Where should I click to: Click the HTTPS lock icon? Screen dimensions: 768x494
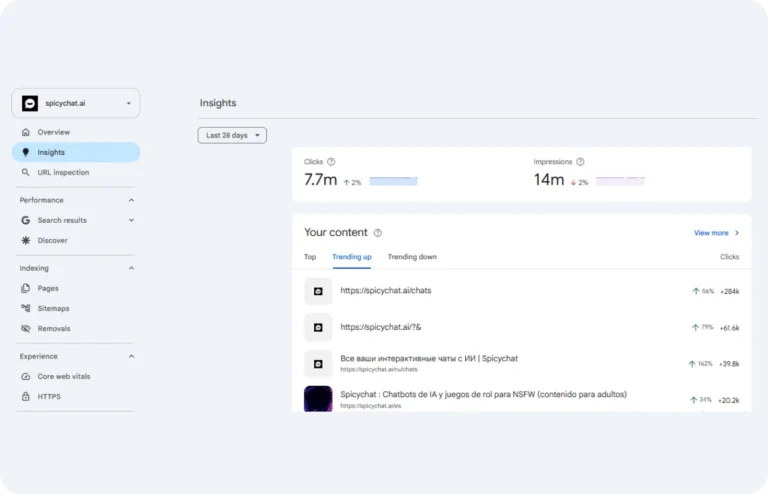click(x=25, y=397)
